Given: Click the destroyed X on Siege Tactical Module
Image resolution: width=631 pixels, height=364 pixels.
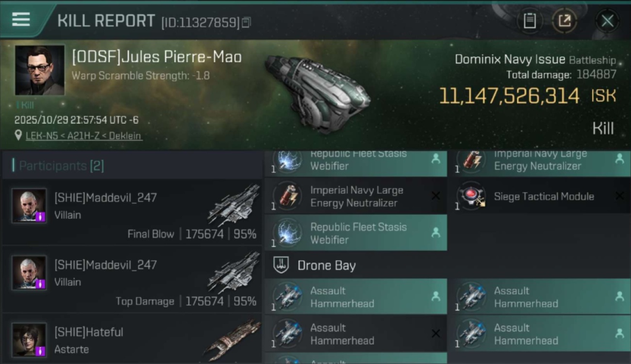Looking at the screenshot, I should [619, 196].
